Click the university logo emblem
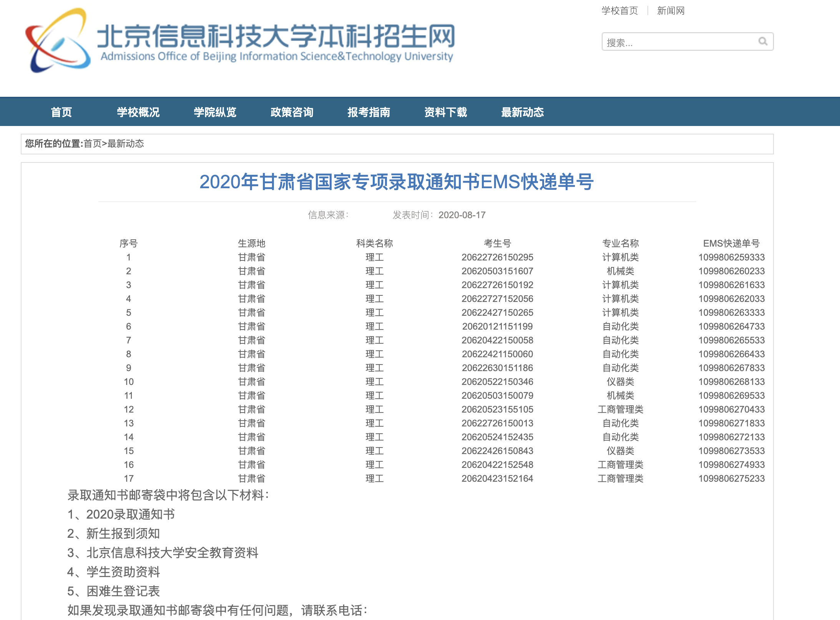840x620 pixels. (58, 40)
